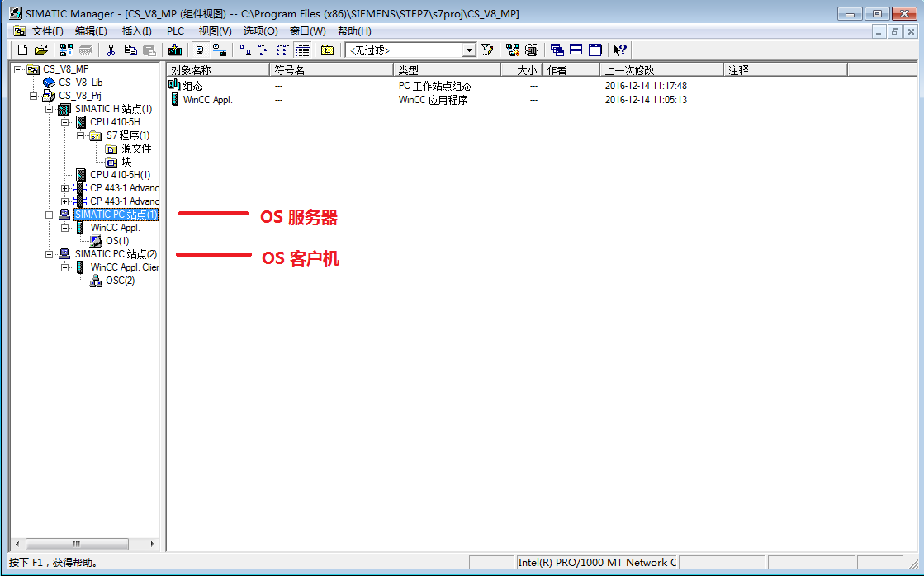Select the 源文件 sources folder in the tree
The width and height of the screenshot is (924, 576).
pos(136,149)
